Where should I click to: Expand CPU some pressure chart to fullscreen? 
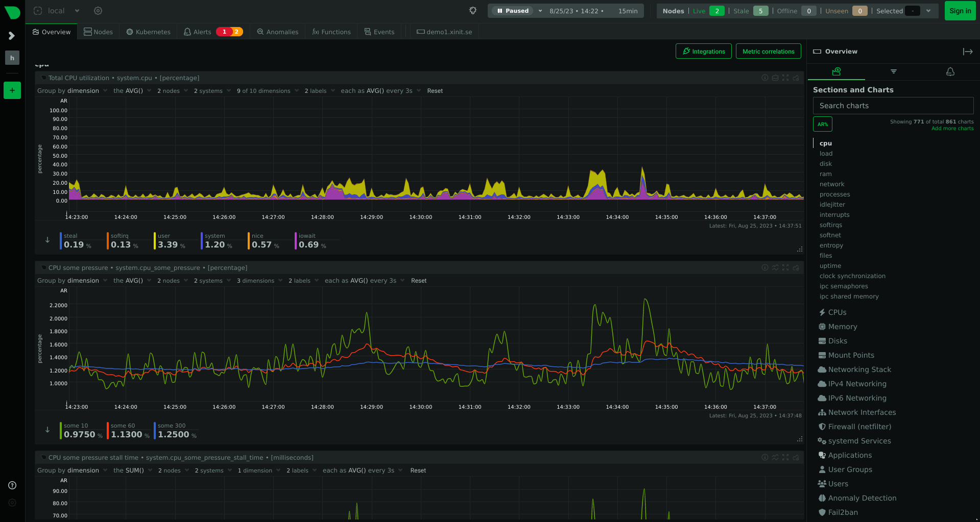(785, 267)
